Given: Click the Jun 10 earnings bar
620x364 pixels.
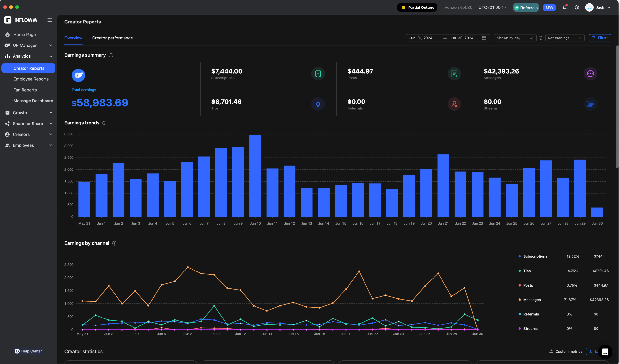Looking at the screenshot, I should click(255, 176).
